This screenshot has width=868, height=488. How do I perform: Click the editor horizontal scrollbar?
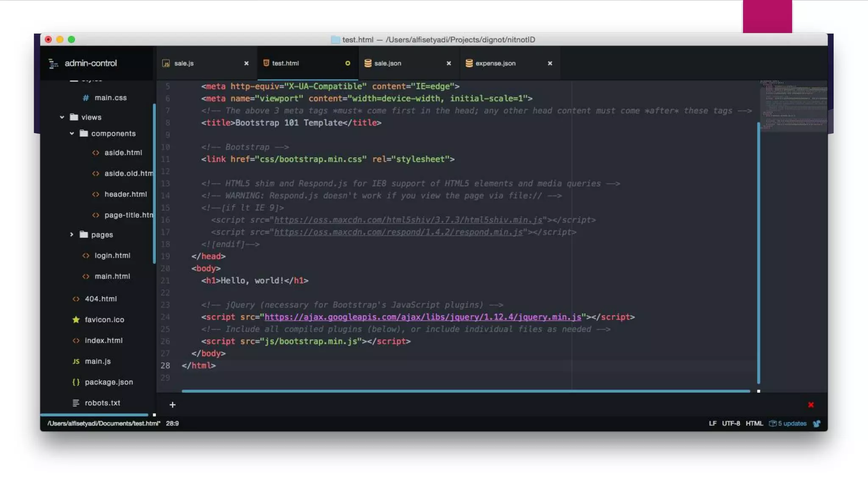[x=465, y=391]
